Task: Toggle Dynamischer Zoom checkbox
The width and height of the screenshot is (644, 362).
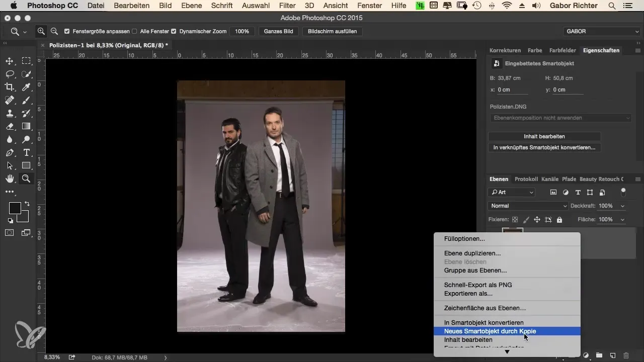Action: (x=174, y=31)
